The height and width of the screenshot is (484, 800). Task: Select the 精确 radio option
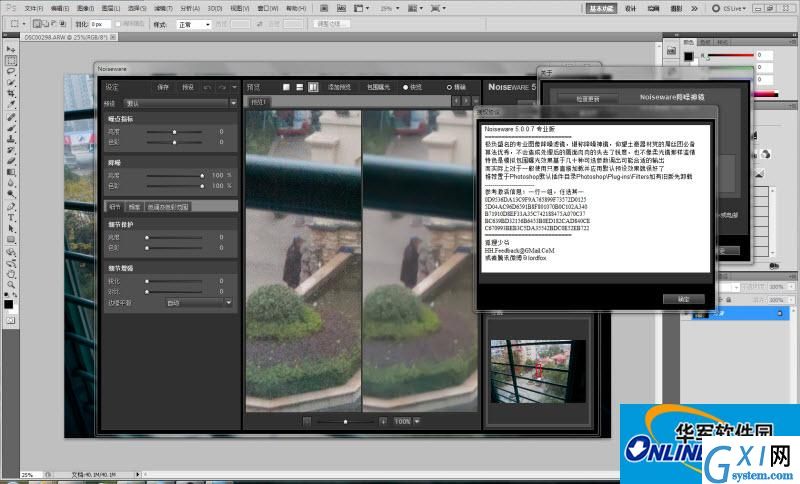[449, 87]
